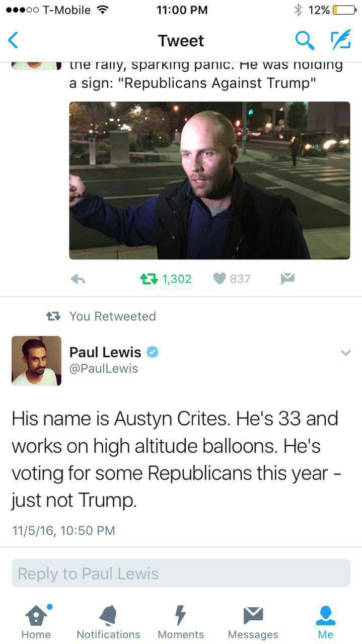Focus the Reply to Paul Lewis field

click(x=181, y=573)
